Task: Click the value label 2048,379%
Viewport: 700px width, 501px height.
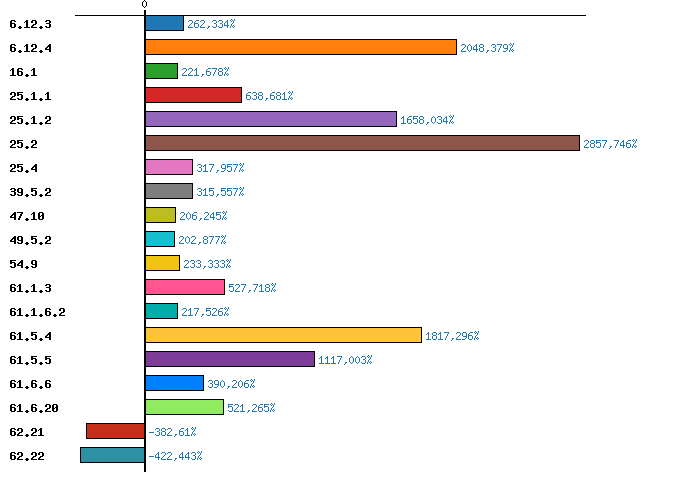Action: point(487,48)
